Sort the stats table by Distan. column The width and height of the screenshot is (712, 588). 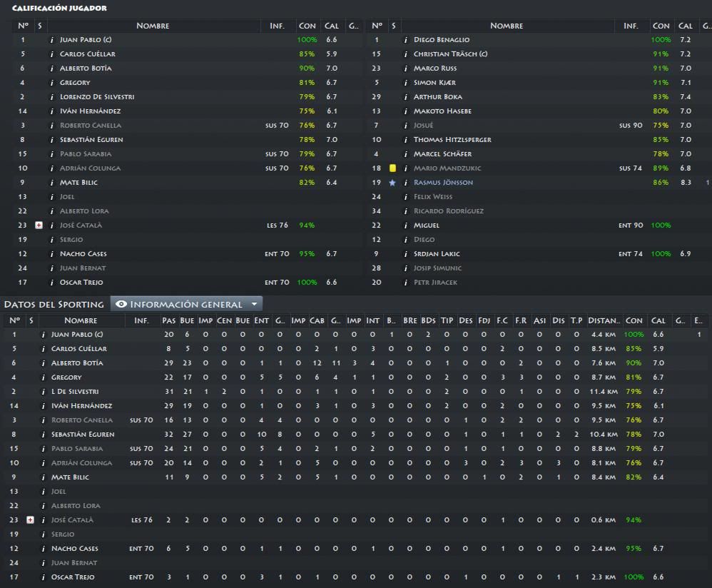604,320
